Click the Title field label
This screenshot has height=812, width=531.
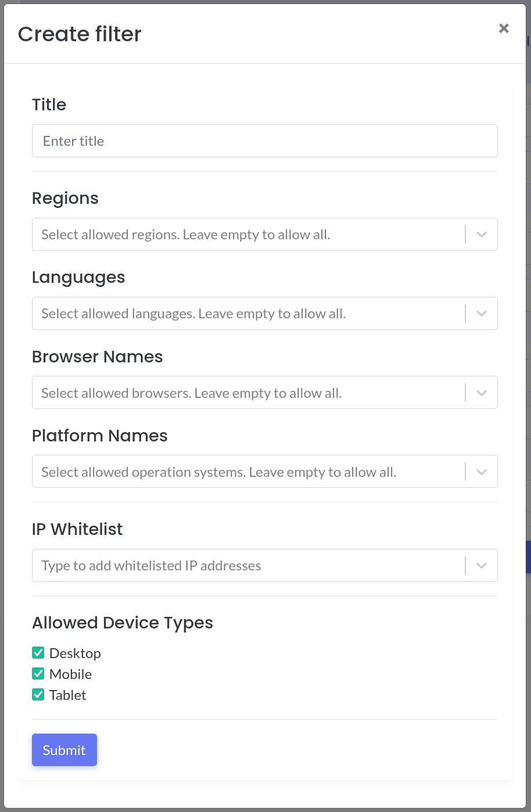pyautogui.click(x=49, y=105)
